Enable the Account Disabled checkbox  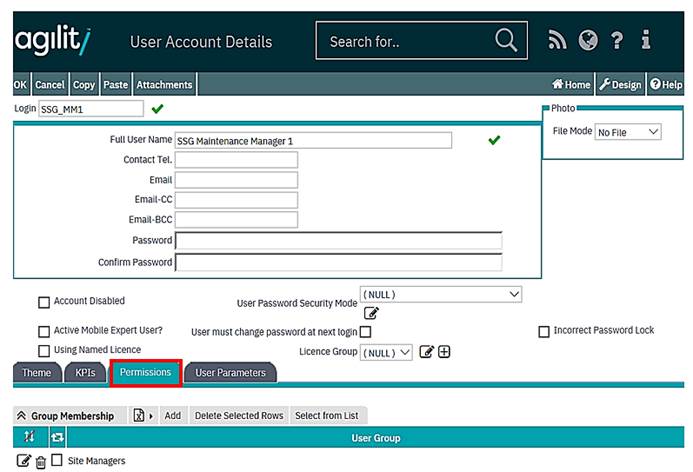coord(44,302)
